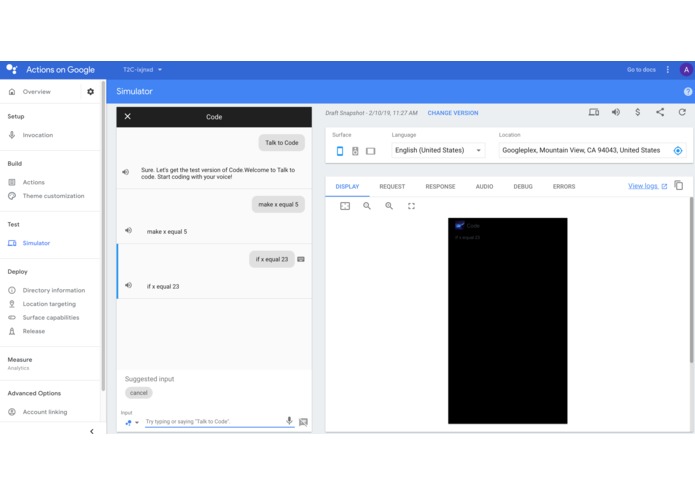The width and height of the screenshot is (695, 494).
Task: Click the microphone icon in input field
Action: click(x=289, y=420)
